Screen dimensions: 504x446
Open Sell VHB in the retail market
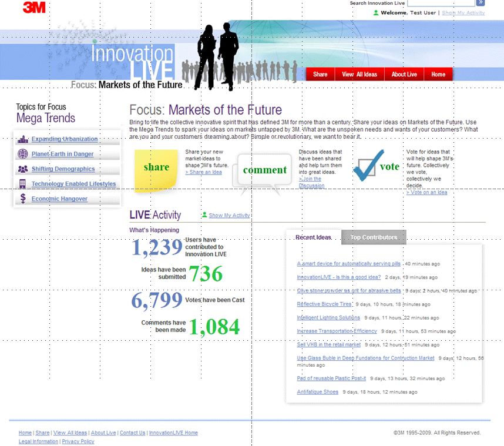coord(329,345)
